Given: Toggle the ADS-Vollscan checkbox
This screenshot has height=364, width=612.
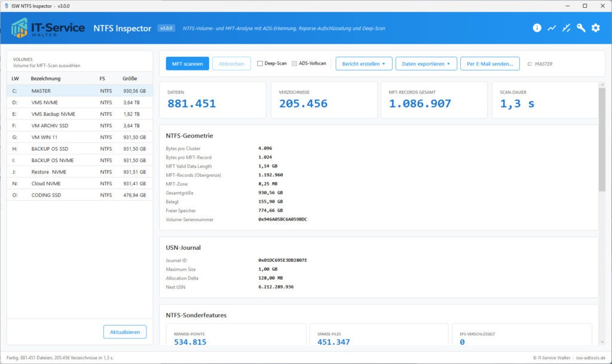Looking at the screenshot, I should click(x=294, y=63).
